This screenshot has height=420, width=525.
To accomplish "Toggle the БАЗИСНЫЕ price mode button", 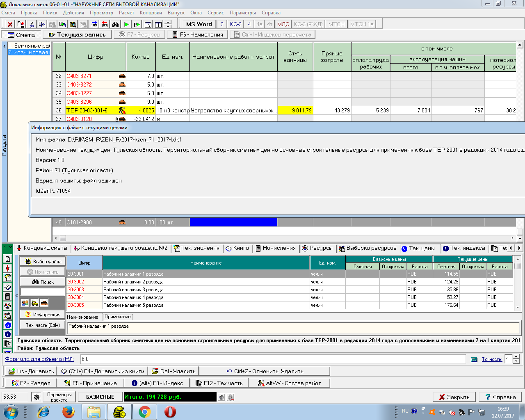I will (100, 397).
